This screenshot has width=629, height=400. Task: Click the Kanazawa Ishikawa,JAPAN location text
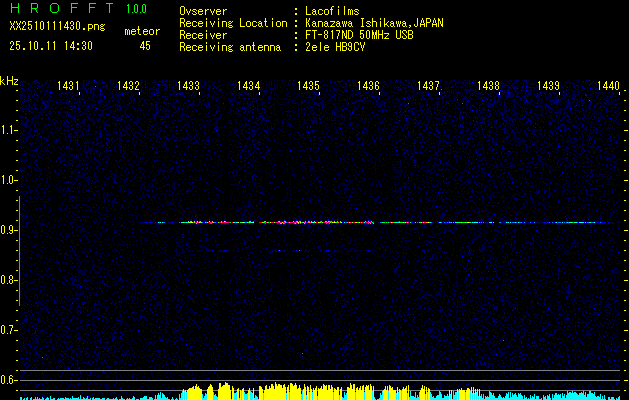(375, 23)
